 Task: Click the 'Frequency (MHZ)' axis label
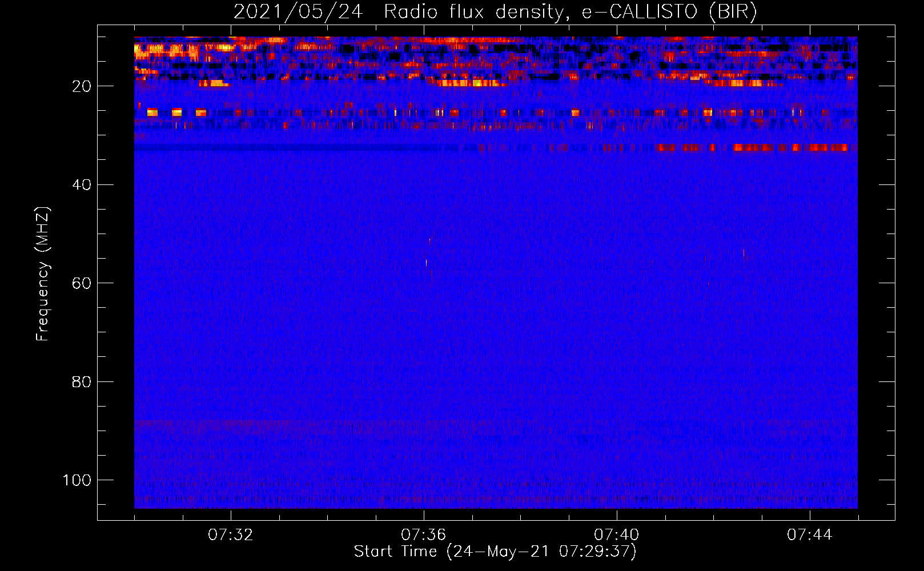coord(43,274)
